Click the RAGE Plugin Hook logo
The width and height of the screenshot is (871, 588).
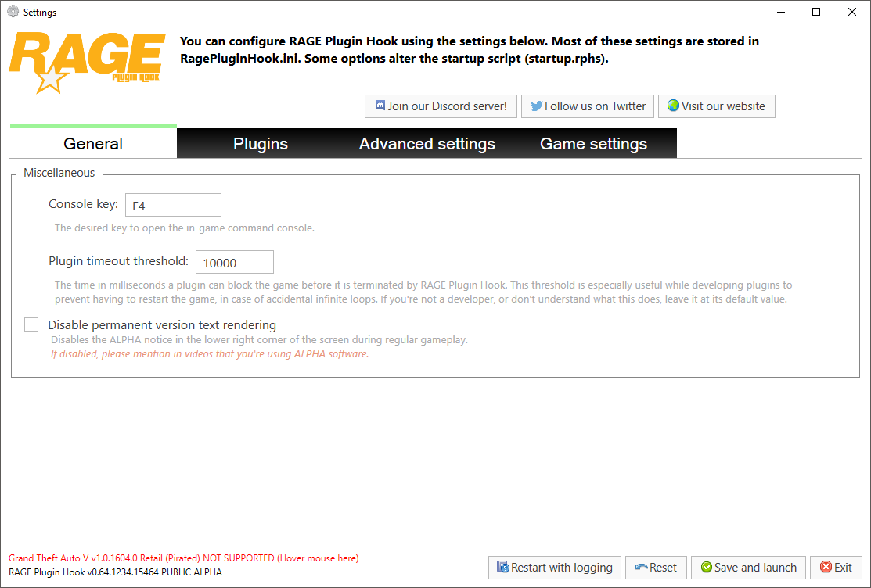click(87, 63)
